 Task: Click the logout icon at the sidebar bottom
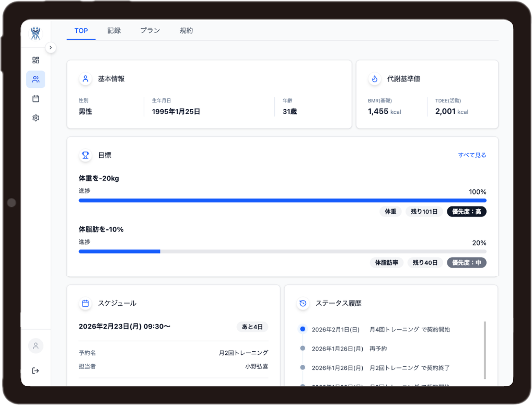pos(35,371)
